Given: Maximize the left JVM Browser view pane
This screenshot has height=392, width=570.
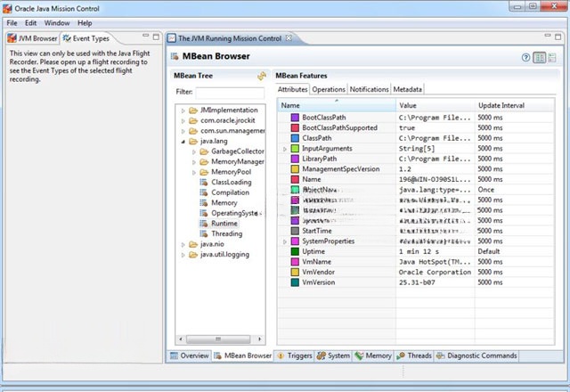Looking at the screenshot, I should coord(156,37).
